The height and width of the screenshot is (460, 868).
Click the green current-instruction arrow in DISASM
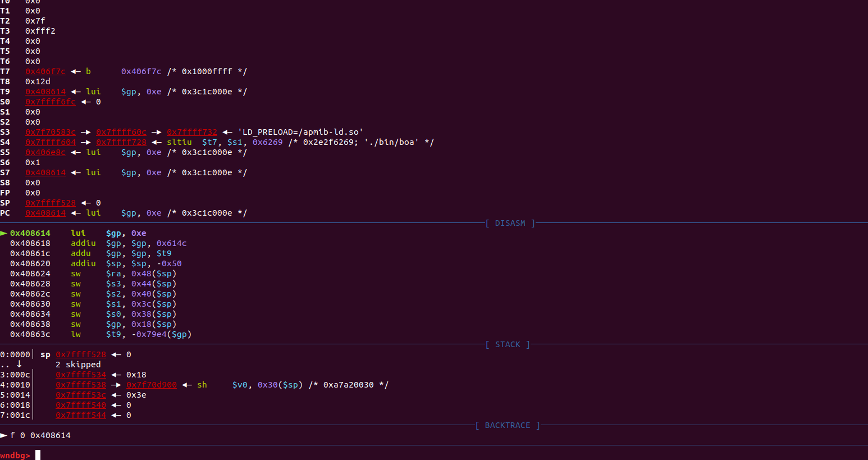[x=4, y=233]
